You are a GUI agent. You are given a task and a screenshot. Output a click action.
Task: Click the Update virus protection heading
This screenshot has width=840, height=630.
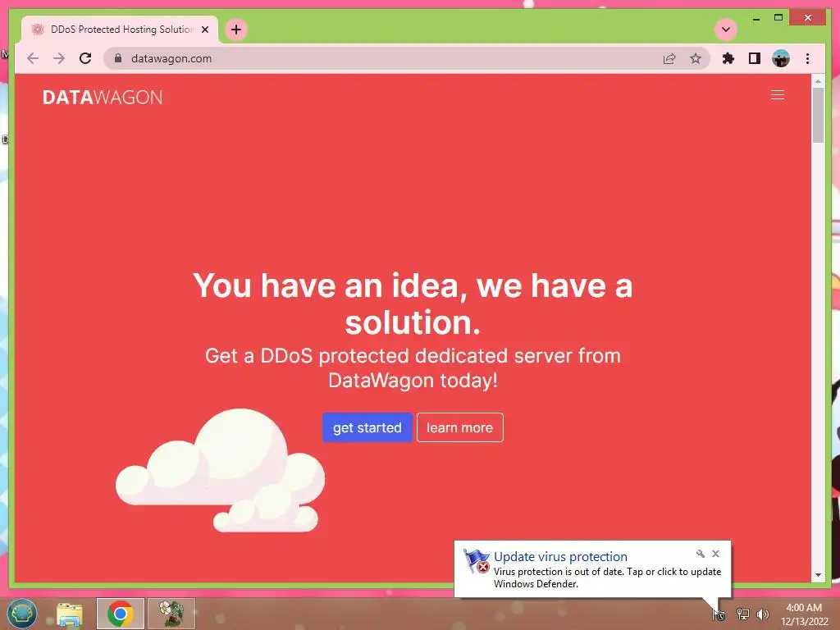pos(560,557)
